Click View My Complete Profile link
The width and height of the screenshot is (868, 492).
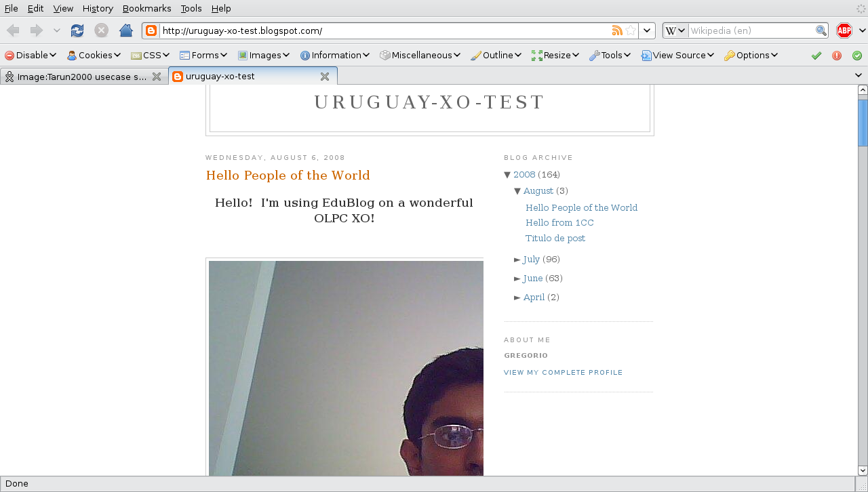point(563,373)
